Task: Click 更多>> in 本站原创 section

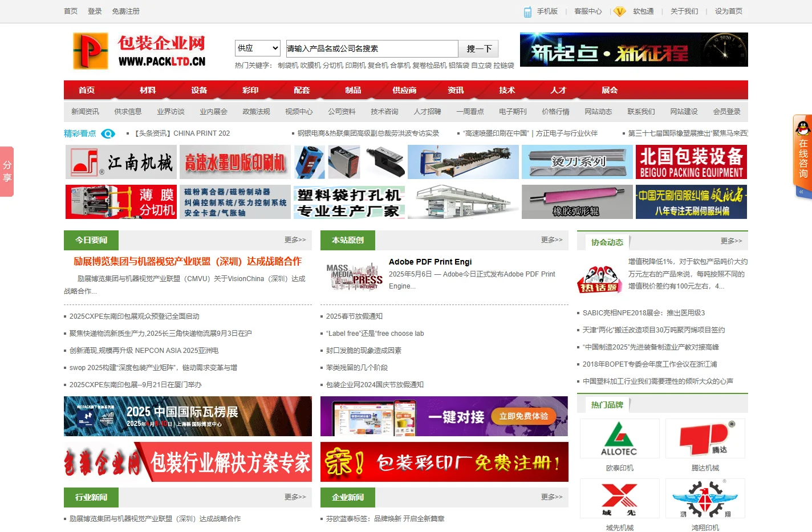Action: [x=552, y=240]
